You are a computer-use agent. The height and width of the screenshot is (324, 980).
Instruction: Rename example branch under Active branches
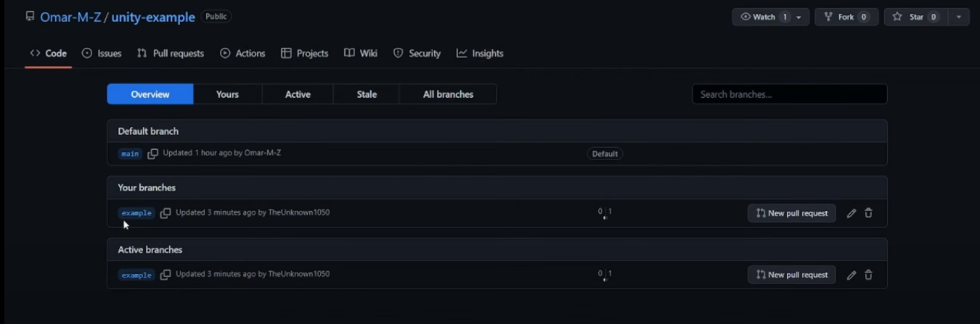(x=852, y=275)
